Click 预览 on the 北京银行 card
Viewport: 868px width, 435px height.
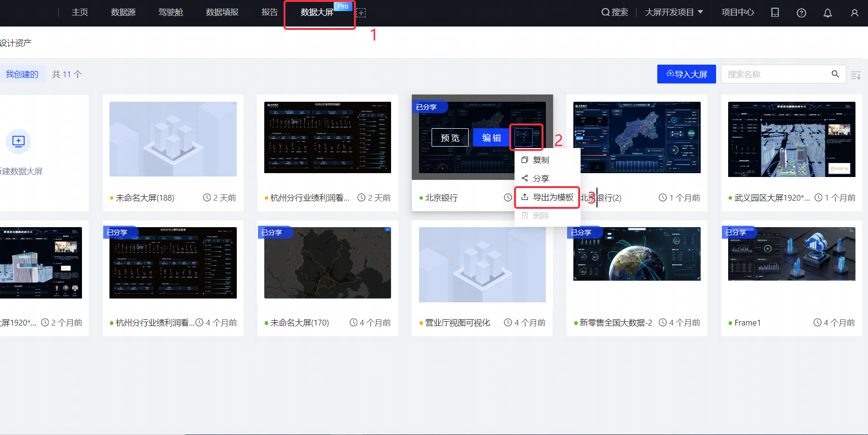pyautogui.click(x=449, y=137)
